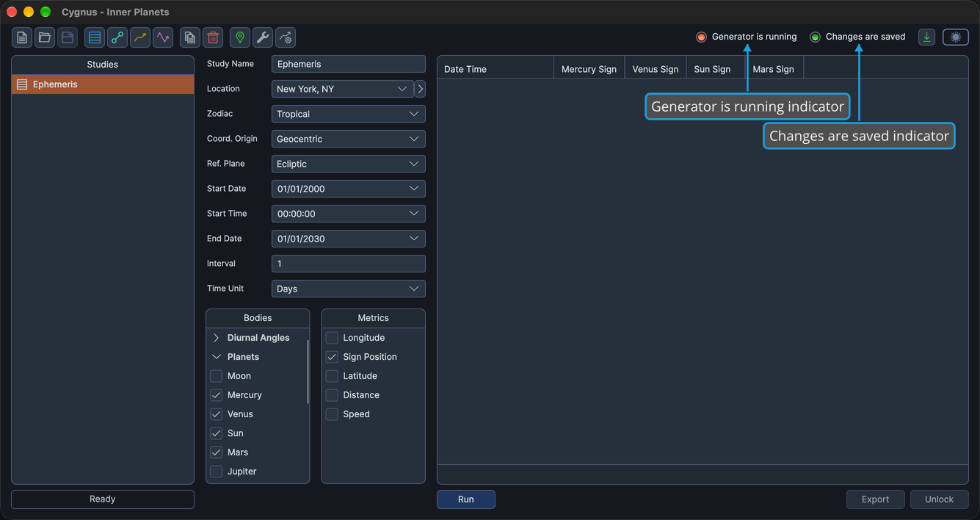
Task: Click the yellow trend arrow icon
Action: (140, 37)
